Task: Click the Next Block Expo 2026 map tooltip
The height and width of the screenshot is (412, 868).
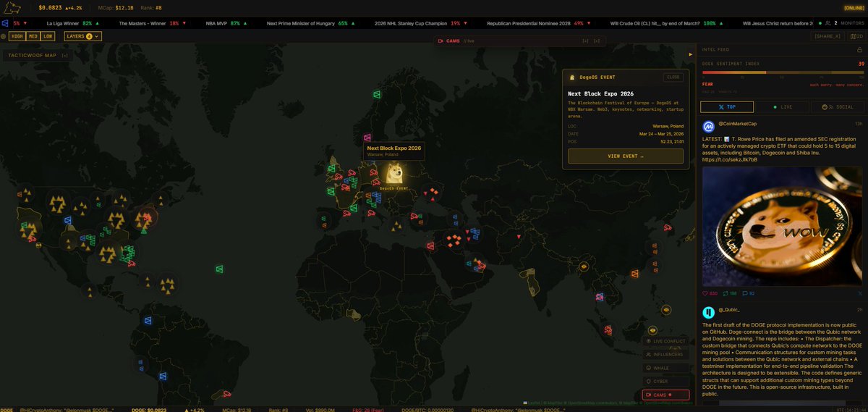Action: click(x=394, y=151)
